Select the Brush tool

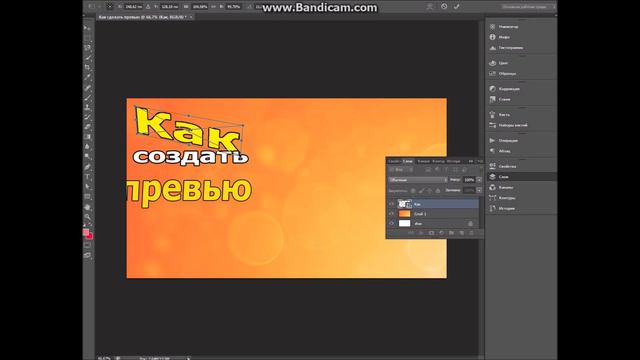pyautogui.click(x=87, y=98)
